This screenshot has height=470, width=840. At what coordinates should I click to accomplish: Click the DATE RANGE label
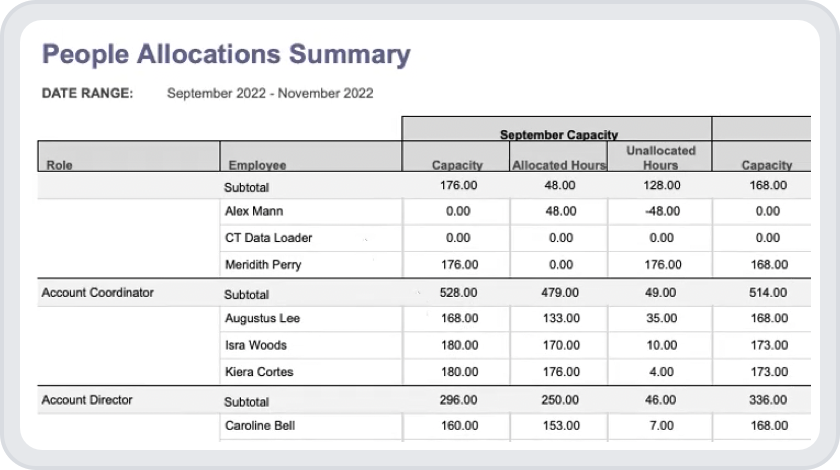87,93
